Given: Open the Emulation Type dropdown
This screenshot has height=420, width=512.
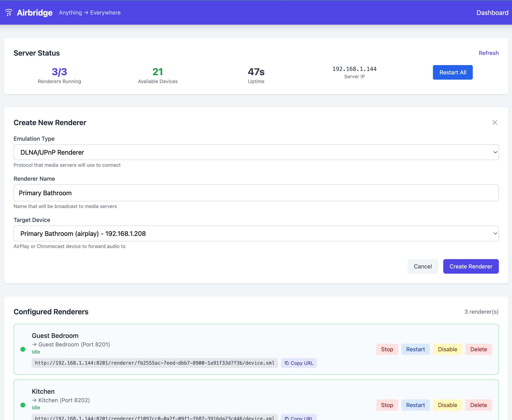Looking at the screenshot, I should [256, 152].
